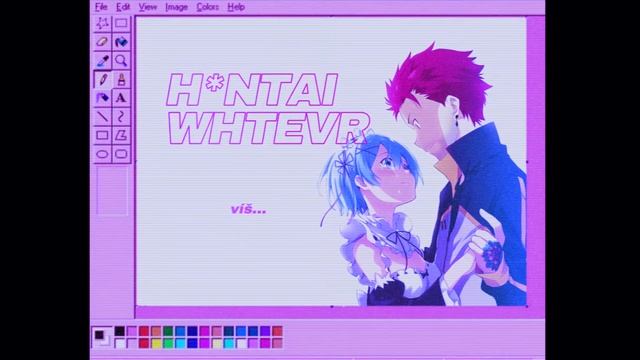The image size is (640, 360).
Task: Select the Free-Form Select tool
Action: click(x=102, y=23)
